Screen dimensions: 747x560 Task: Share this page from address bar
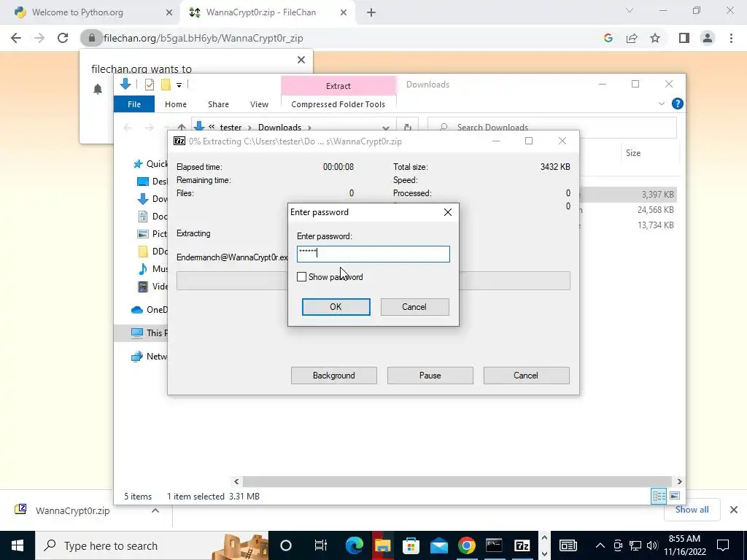coord(632,38)
